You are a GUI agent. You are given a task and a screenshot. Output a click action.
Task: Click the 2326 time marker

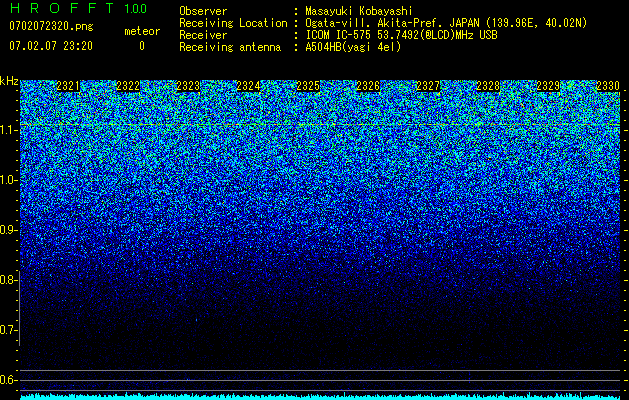pos(368,86)
